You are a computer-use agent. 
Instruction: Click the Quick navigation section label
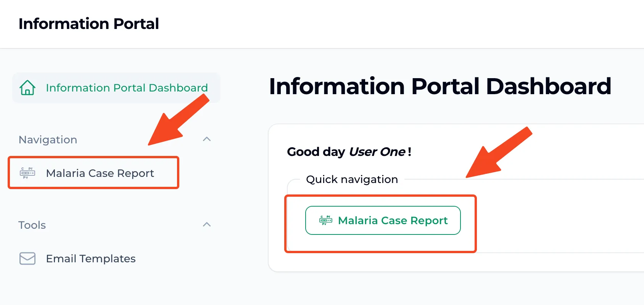351,179
